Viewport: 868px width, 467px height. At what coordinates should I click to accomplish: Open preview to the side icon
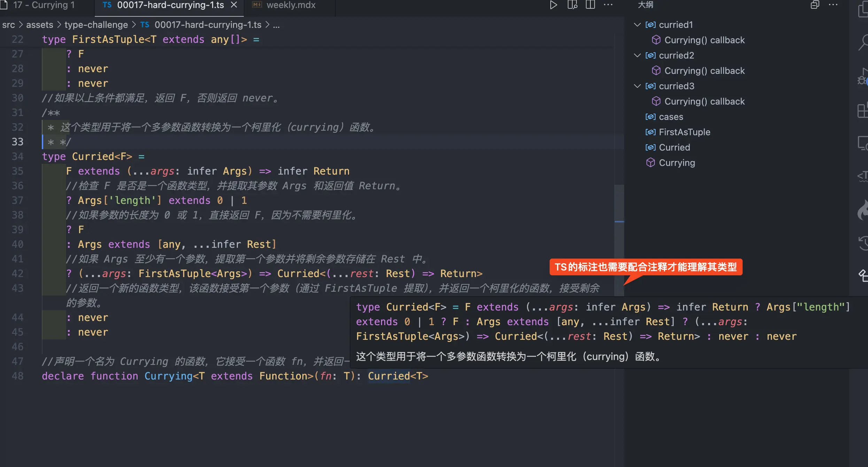click(572, 5)
